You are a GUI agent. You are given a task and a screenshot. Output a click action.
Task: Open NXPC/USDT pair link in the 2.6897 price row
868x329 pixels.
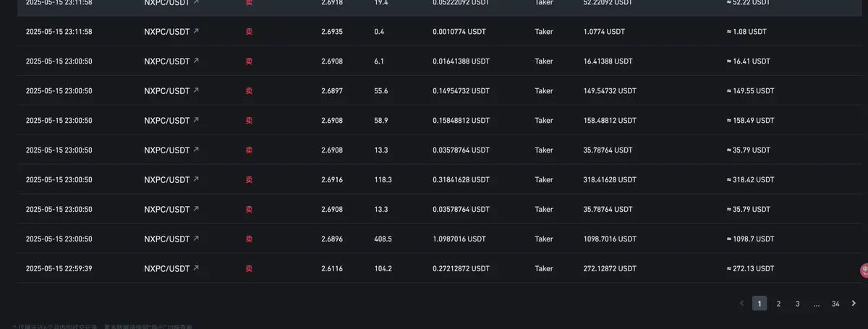click(167, 91)
